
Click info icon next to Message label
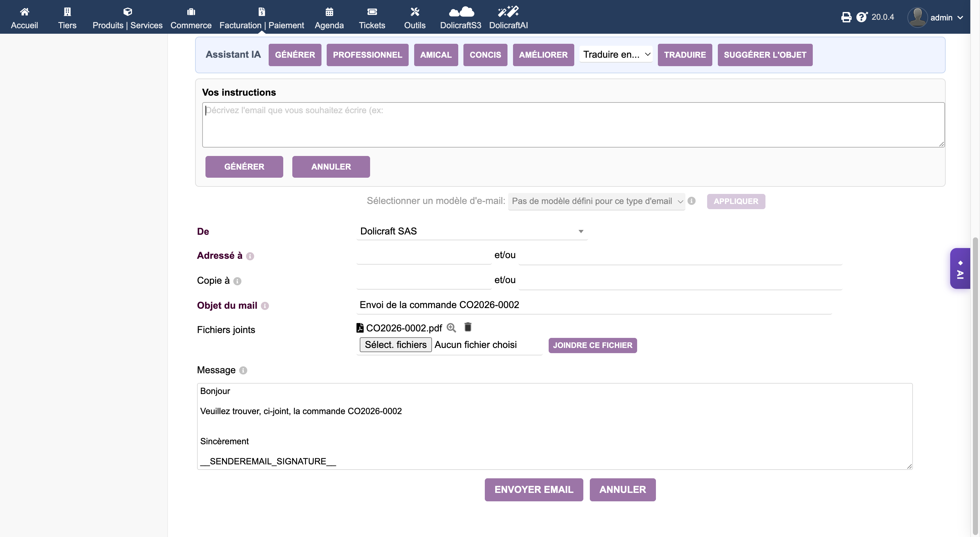243,370
